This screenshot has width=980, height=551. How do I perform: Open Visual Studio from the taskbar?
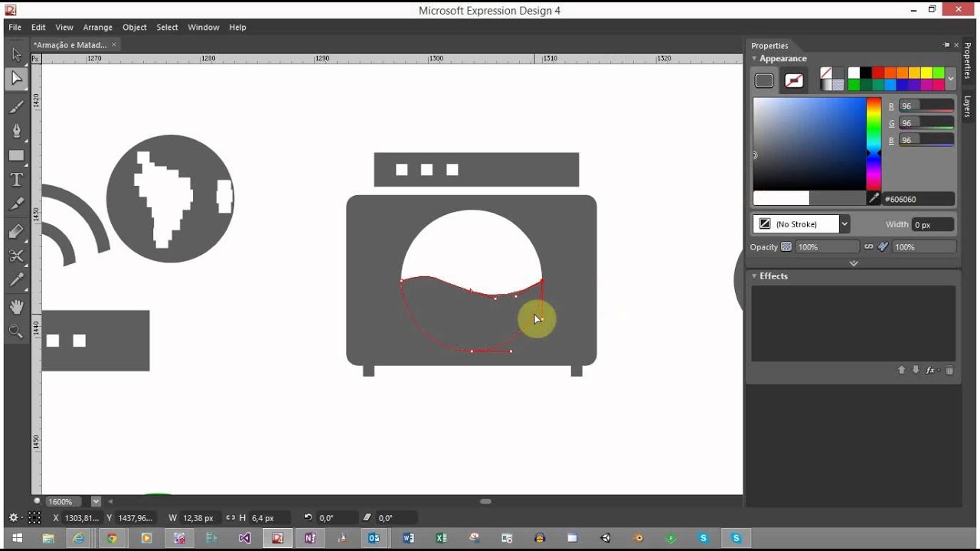pyautogui.click(x=244, y=538)
